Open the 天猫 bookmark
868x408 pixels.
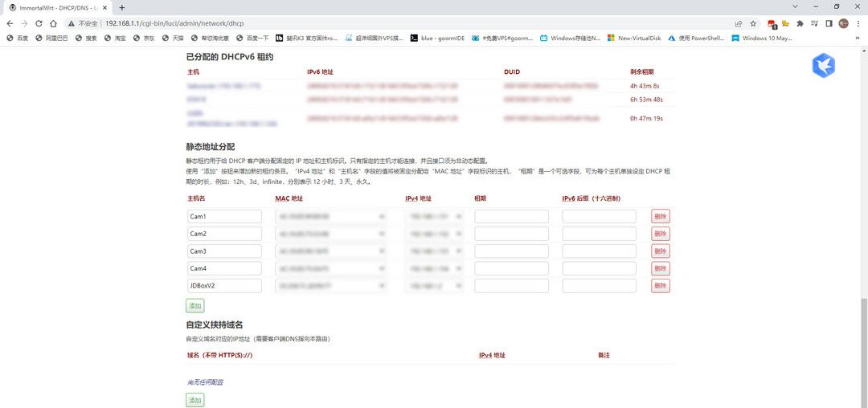click(173, 38)
